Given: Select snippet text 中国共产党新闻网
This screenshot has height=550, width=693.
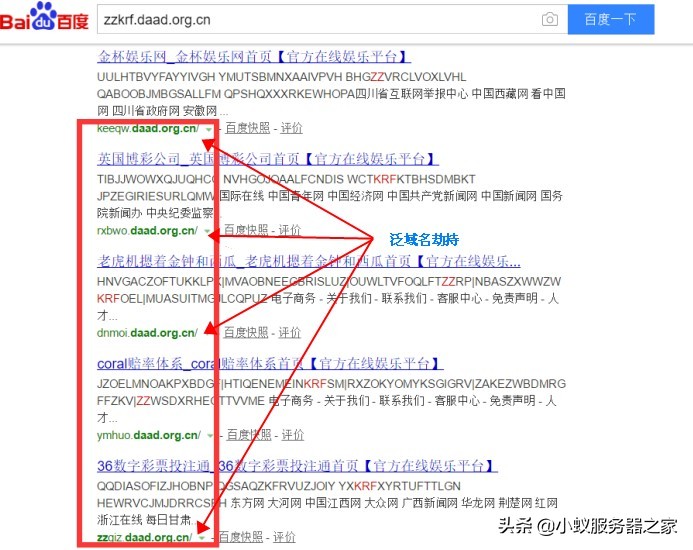Looking at the screenshot, I should (x=432, y=196).
